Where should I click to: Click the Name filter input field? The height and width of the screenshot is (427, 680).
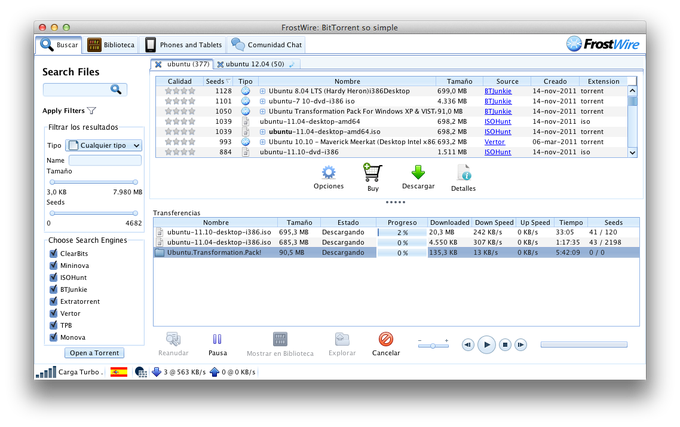click(105, 160)
